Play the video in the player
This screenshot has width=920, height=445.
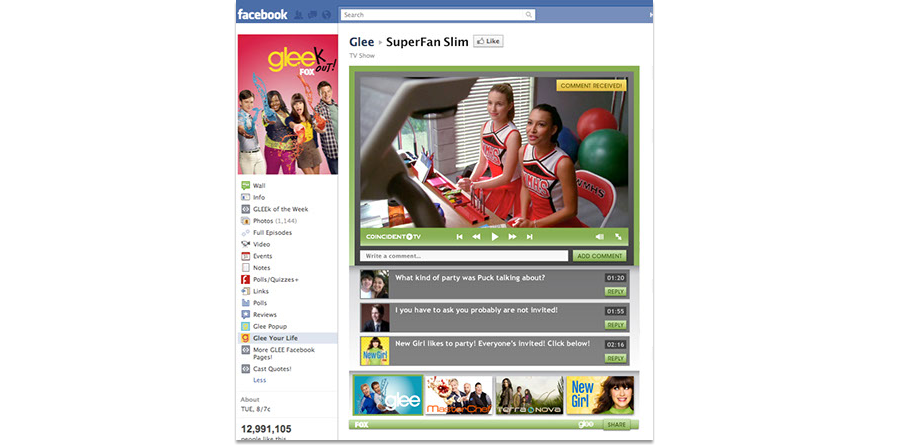tap(494, 237)
